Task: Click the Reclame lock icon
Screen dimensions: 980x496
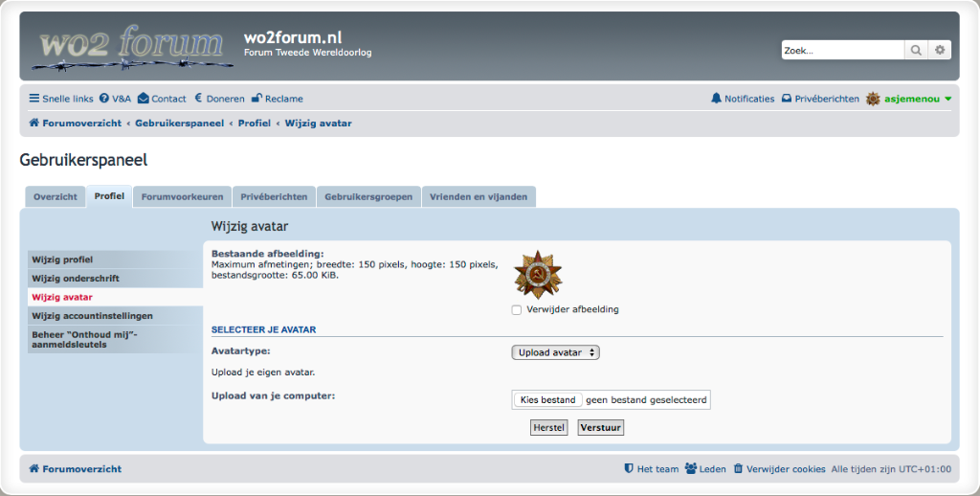Action: click(x=256, y=99)
